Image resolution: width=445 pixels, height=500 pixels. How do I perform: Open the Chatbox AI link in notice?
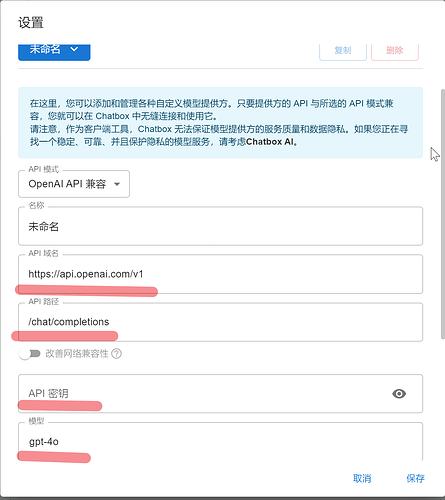click(270, 142)
